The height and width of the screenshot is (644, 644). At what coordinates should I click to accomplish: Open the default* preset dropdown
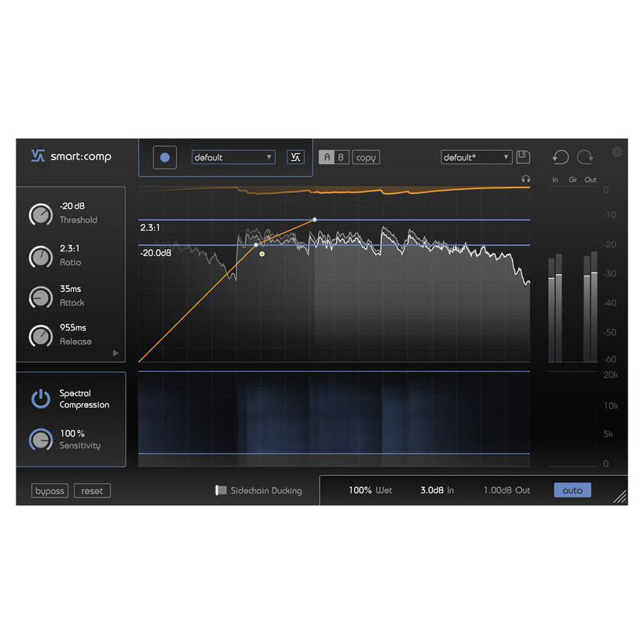pos(476,157)
